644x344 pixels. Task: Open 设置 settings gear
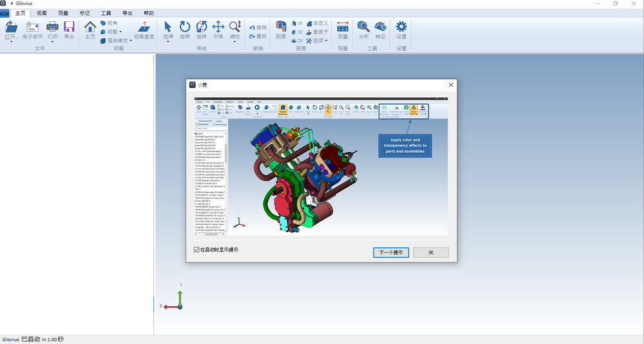tap(401, 27)
